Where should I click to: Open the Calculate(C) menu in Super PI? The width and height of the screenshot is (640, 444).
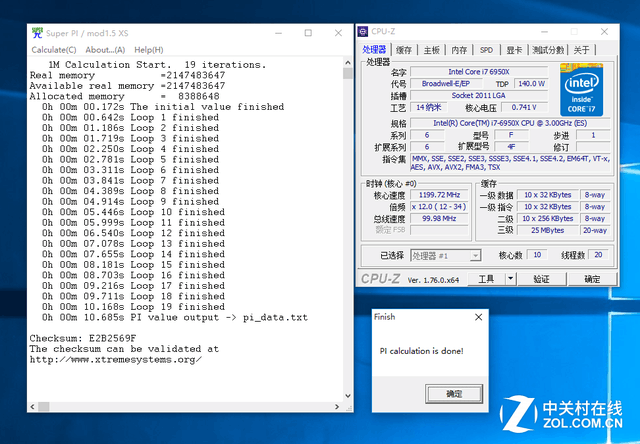[x=54, y=50]
